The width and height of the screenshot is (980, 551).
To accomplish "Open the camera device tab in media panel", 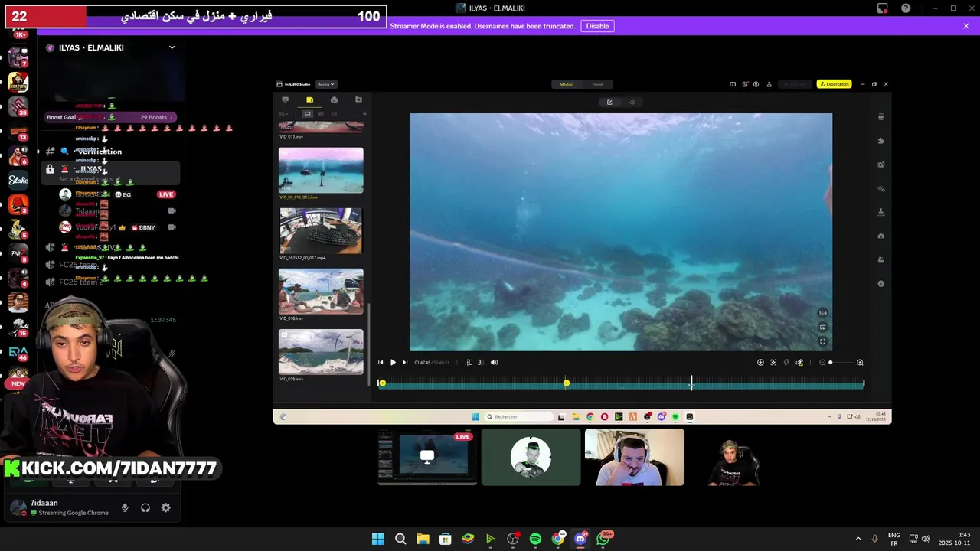I will pos(286,99).
